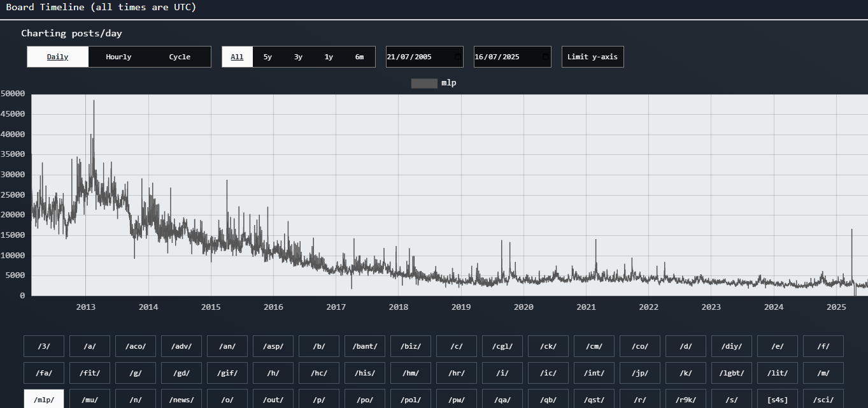
Task: Select the /hm/ board
Action: [411, 373]
